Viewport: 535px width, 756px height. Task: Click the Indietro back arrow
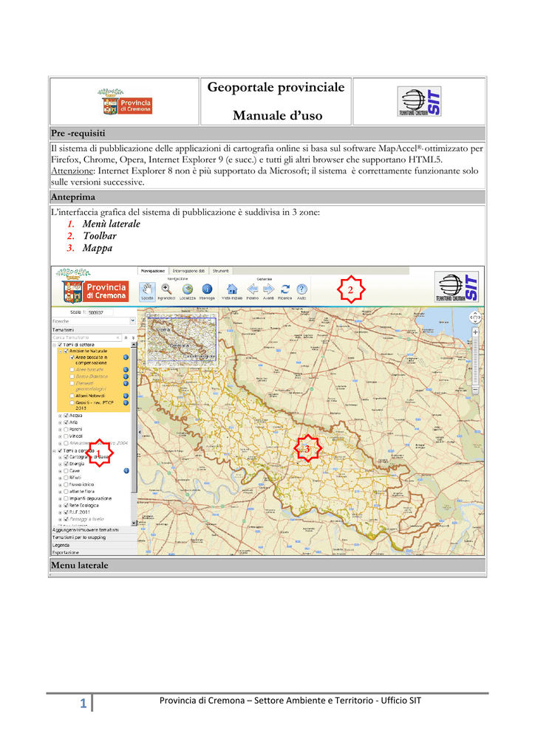coord(252,292)
